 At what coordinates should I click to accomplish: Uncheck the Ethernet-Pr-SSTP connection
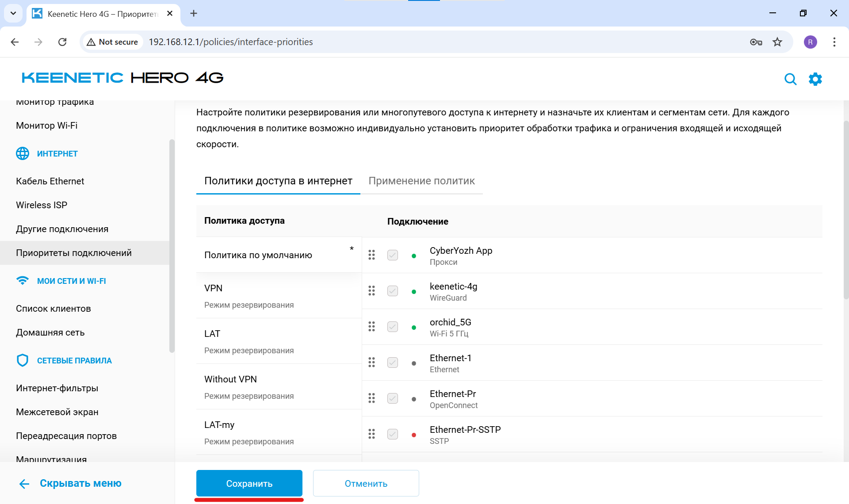tap(392, 434)
